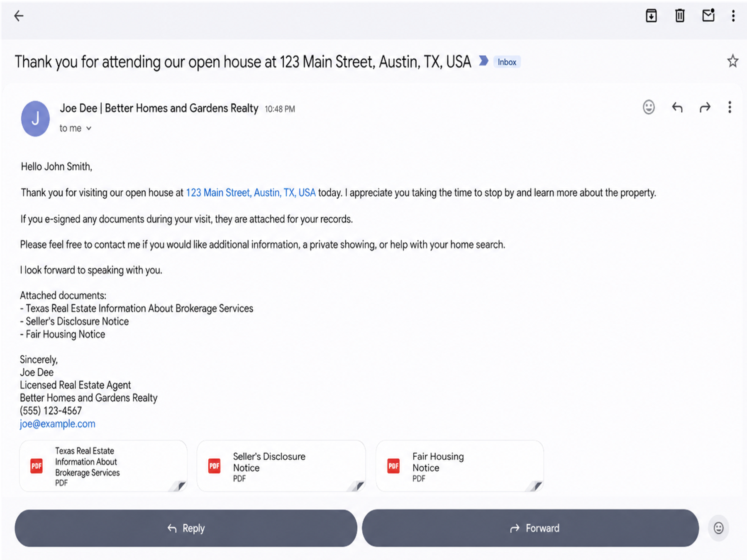Click 'I look forward to speaking' sentence

(x=91, y=270)
